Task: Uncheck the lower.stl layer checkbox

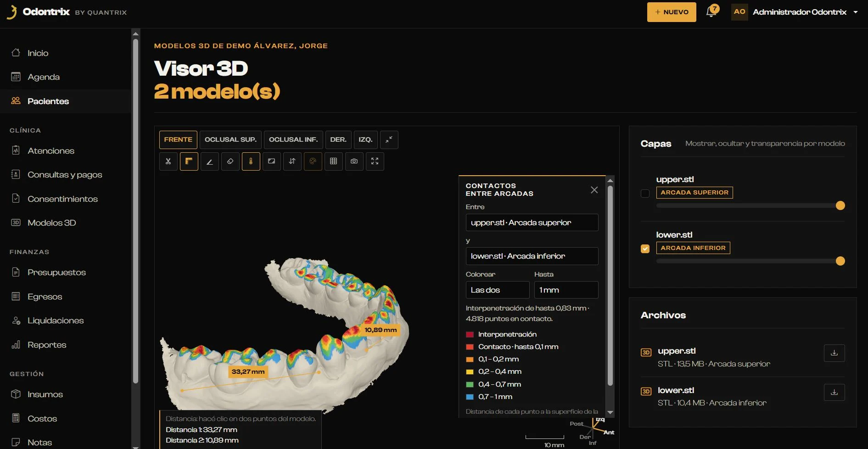Action: 645,249
